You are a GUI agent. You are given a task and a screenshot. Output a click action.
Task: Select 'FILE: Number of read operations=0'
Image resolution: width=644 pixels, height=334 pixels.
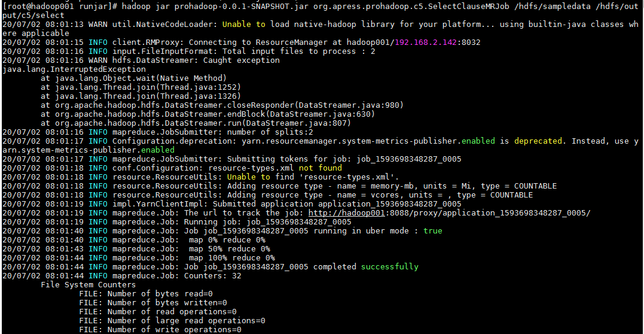coord(158,312)
